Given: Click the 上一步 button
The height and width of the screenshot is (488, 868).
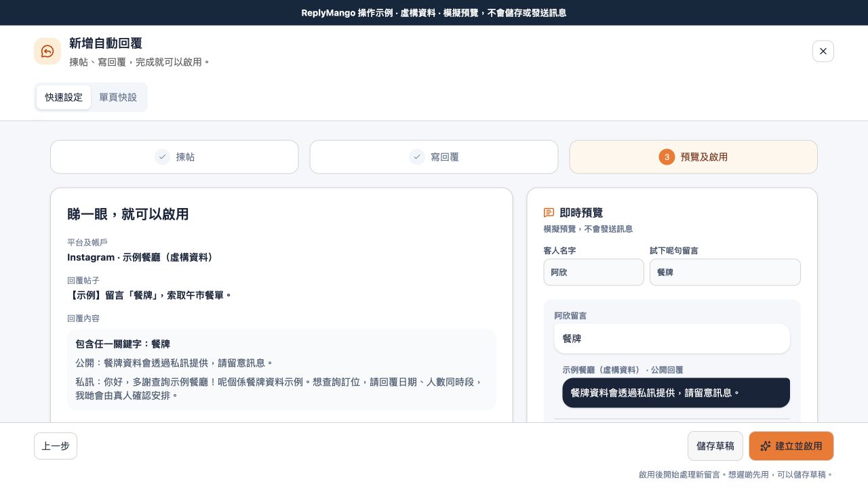Looking at the screenshot, I should pos(56,446).
